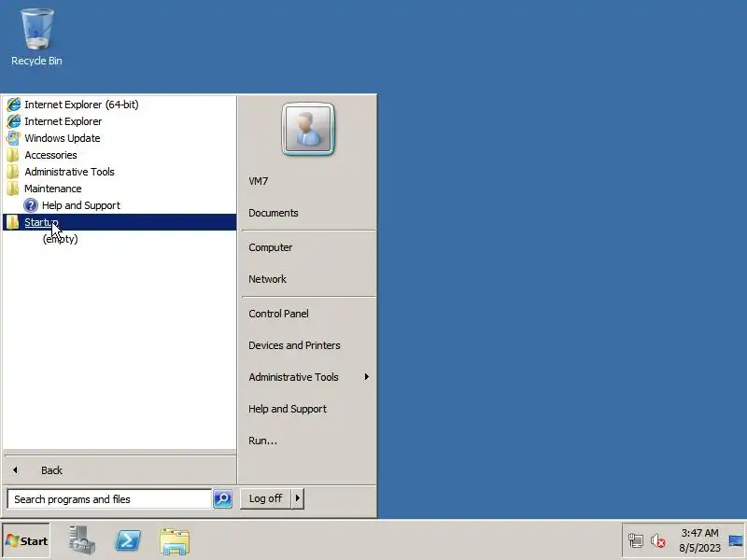Screen dimensions: 747x560
Task: Open the shutdown options arrow next to Log off
Action: [298, 498]
